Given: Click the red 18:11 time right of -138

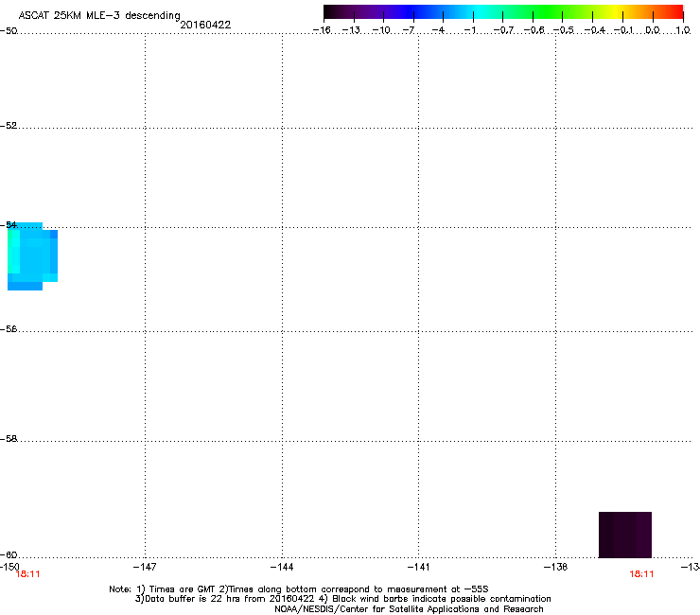Looking at the screenshot, I should (x=641, y=574).
